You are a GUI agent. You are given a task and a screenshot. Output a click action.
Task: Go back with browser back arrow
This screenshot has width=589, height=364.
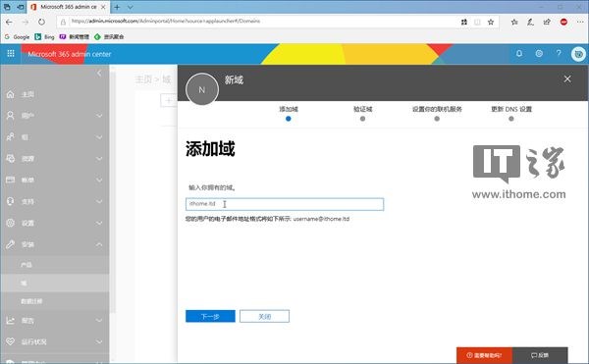pyautogui.click(x=9, y=22)
